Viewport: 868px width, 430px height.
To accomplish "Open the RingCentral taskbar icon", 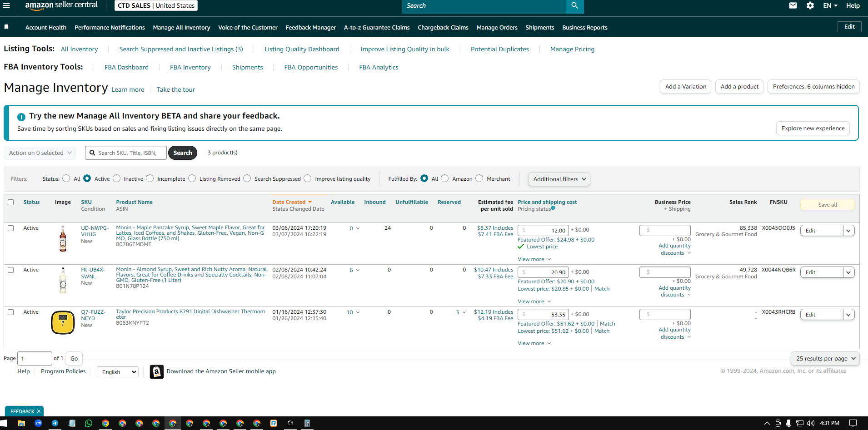I will [x=274, y=423].
